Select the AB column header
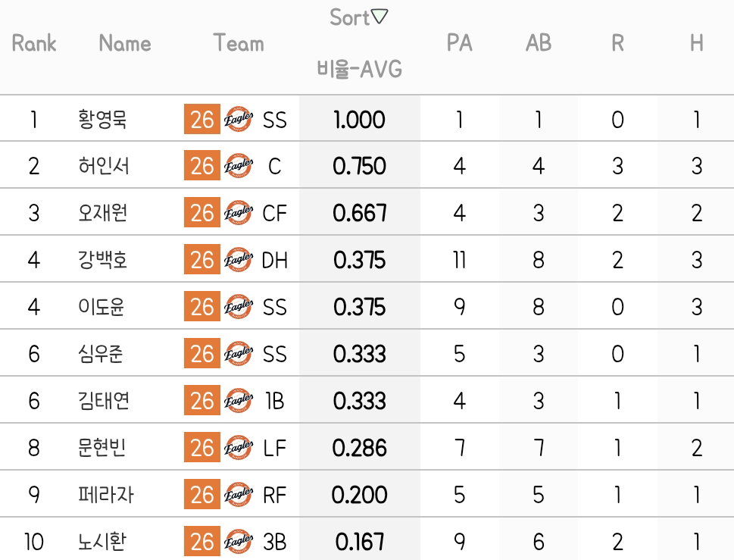This screenshot has height=560, width=734. [x=539, y=43]
